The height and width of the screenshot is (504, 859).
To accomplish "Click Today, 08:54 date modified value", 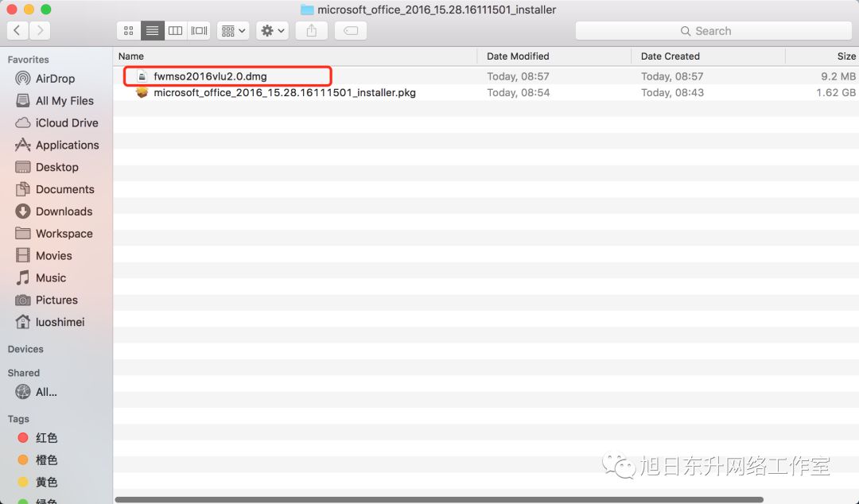I will pyautogui.click(x=519, y=92).
